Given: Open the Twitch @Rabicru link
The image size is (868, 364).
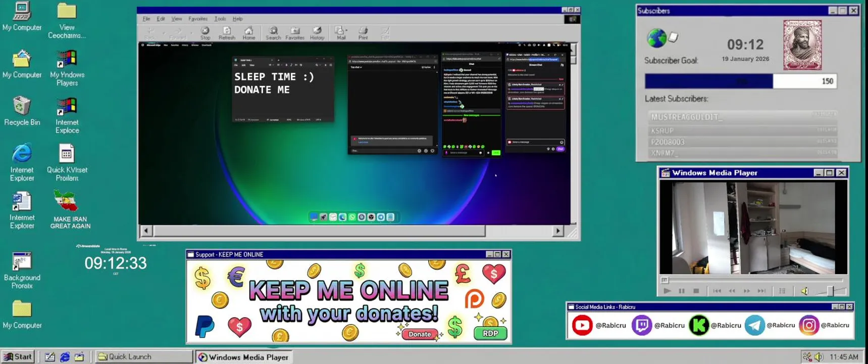Looking at the screenshot, I should (x=658, y=326).
